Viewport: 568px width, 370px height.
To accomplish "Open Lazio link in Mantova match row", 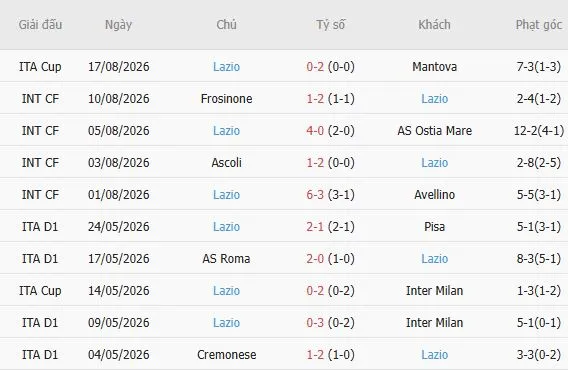I will [x=226, y=67].
